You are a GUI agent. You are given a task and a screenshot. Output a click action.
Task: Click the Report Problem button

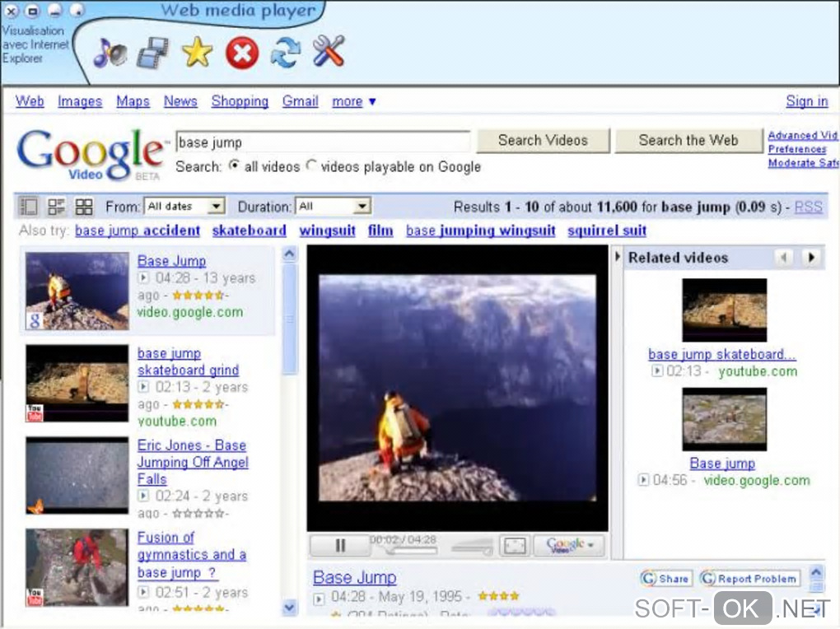tap(750, 579)
